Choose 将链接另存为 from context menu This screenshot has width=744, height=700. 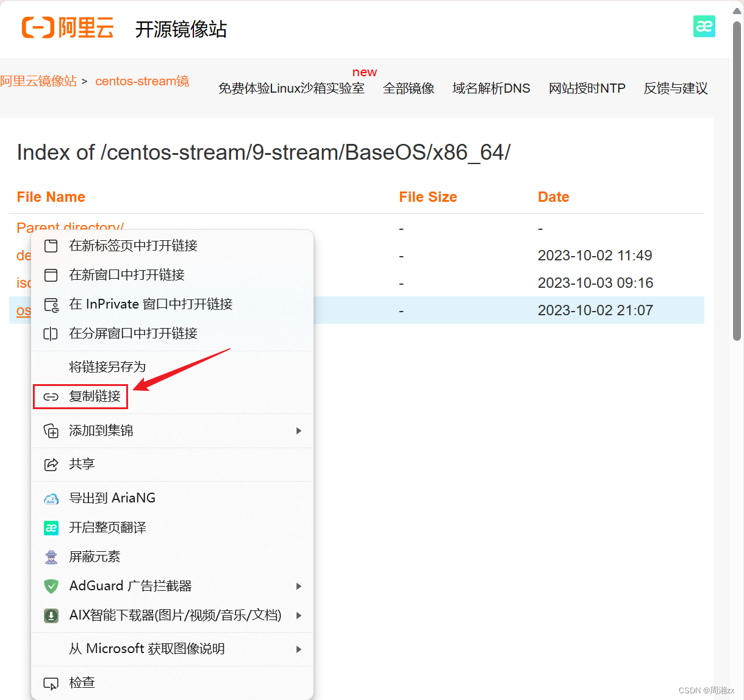tap(172, 367)
